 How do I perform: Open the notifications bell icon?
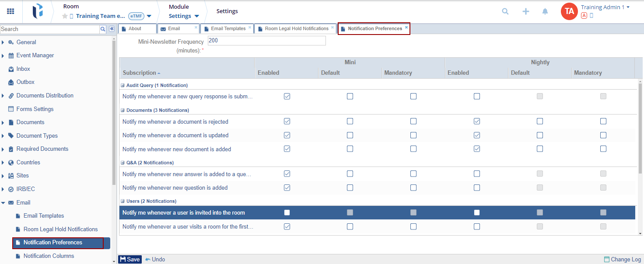(545, 12)
